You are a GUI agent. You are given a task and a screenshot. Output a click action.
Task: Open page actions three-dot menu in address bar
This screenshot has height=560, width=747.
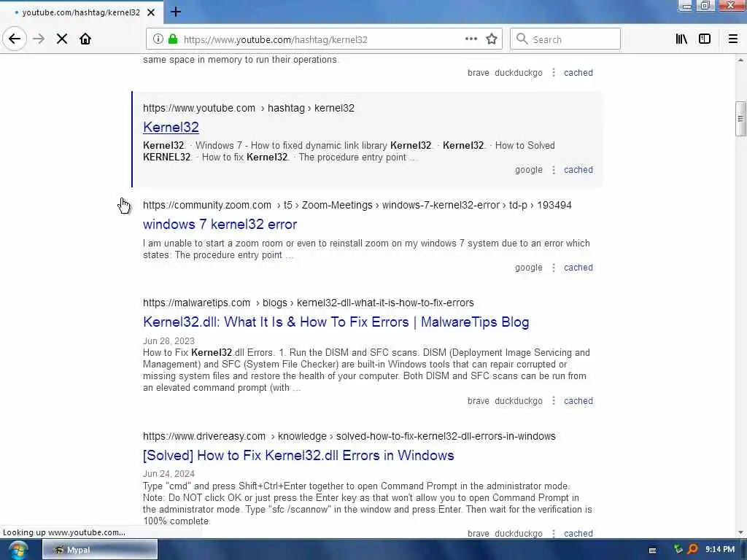[471, 39]
